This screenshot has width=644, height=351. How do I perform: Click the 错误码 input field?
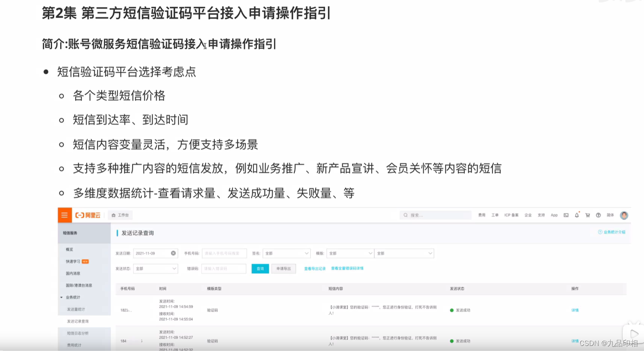click(x=224, y=269)
